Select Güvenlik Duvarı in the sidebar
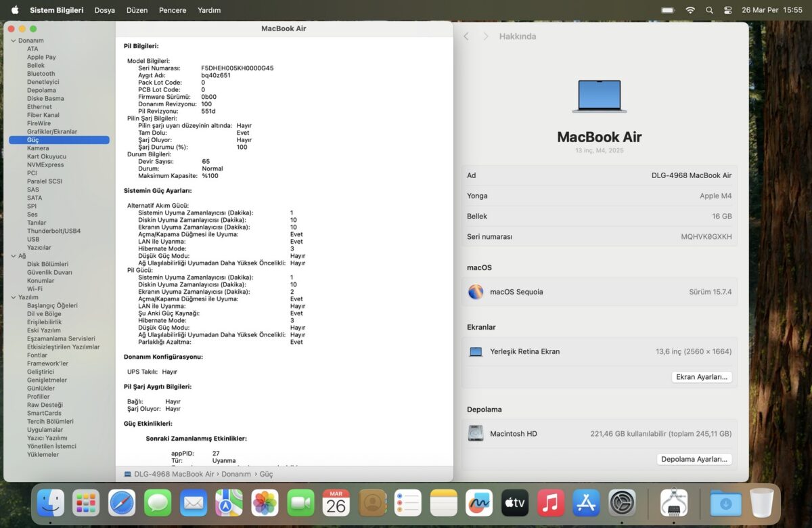Image resolution: width=812 pixels, height=528 pixels. tap(49, 272)
